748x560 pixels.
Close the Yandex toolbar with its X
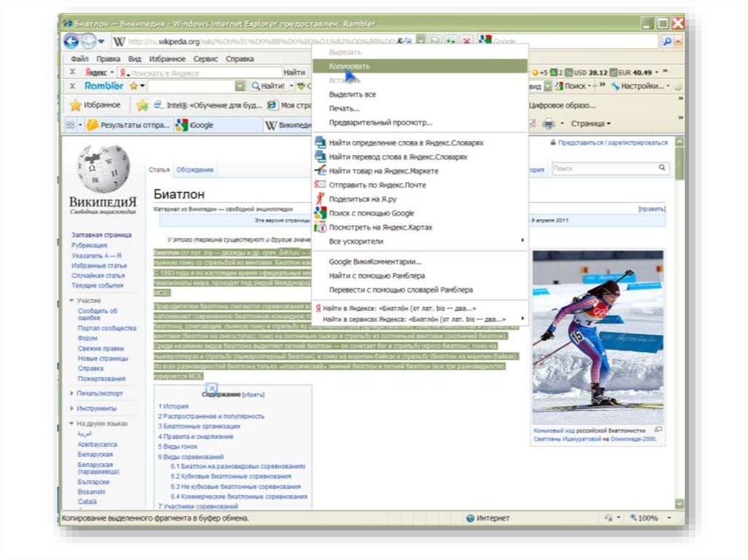pos(72,72)
